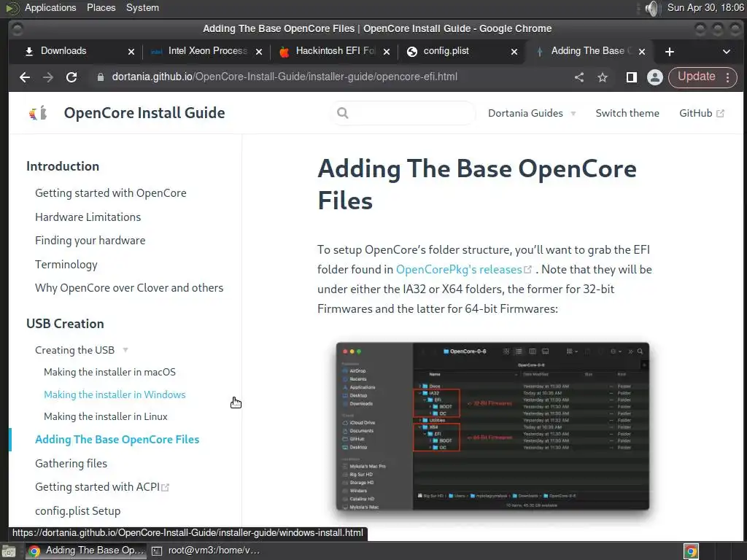Switch to the Hackintosh EFI tab

(334, 51)
